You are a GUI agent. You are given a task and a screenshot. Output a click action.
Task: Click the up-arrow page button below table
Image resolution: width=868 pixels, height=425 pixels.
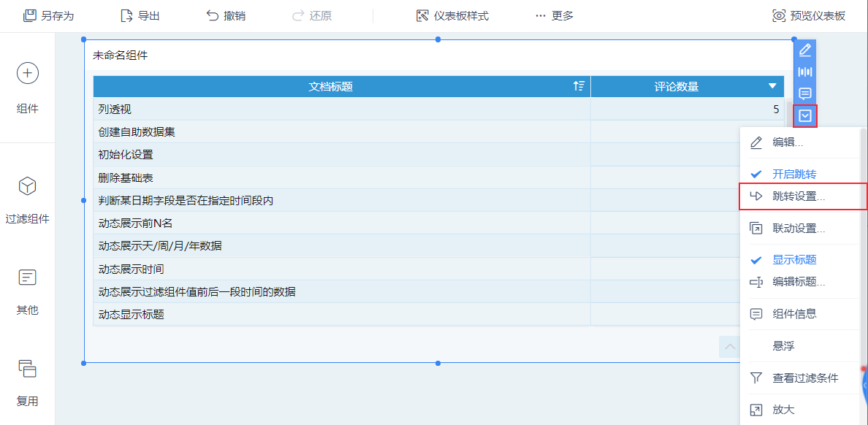point(730,347)
